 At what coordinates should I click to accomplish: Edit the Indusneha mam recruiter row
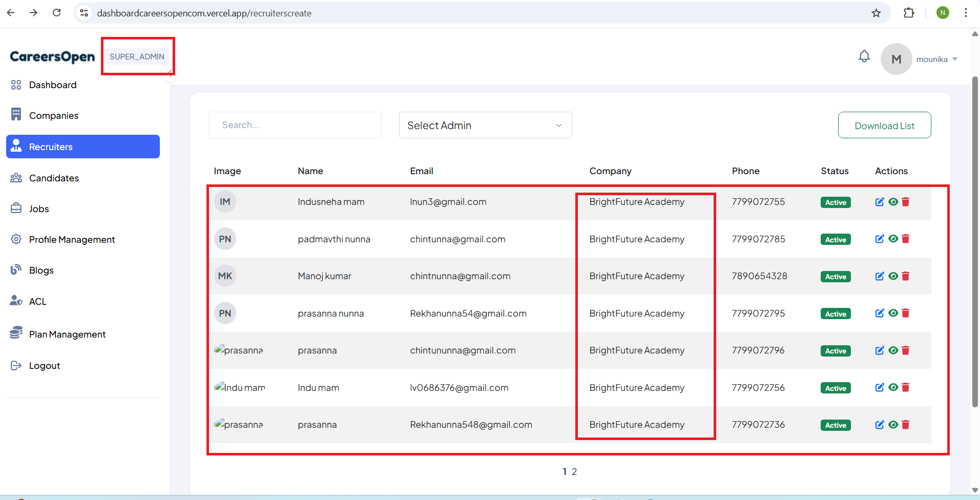(880, 202)
